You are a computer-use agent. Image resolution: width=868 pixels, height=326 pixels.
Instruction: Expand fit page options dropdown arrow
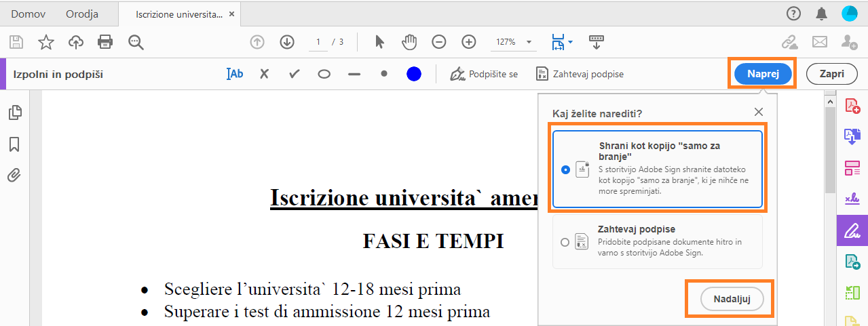(571, 42)
